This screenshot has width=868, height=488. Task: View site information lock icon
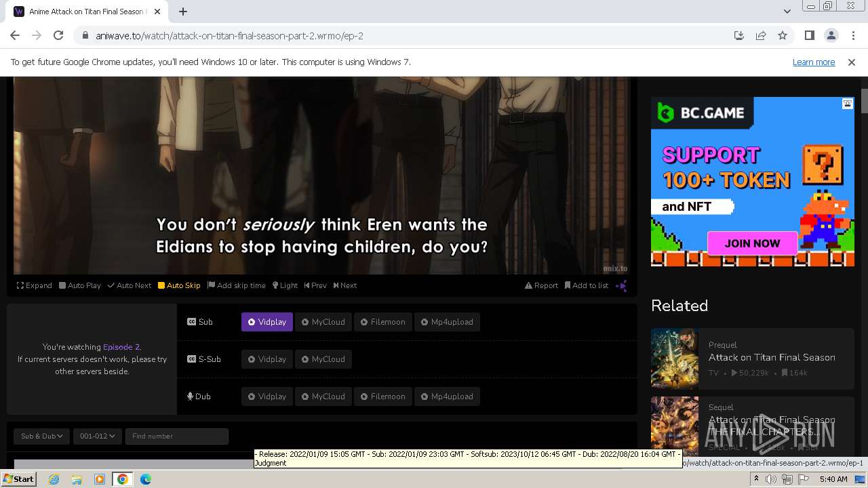[85, 35]
